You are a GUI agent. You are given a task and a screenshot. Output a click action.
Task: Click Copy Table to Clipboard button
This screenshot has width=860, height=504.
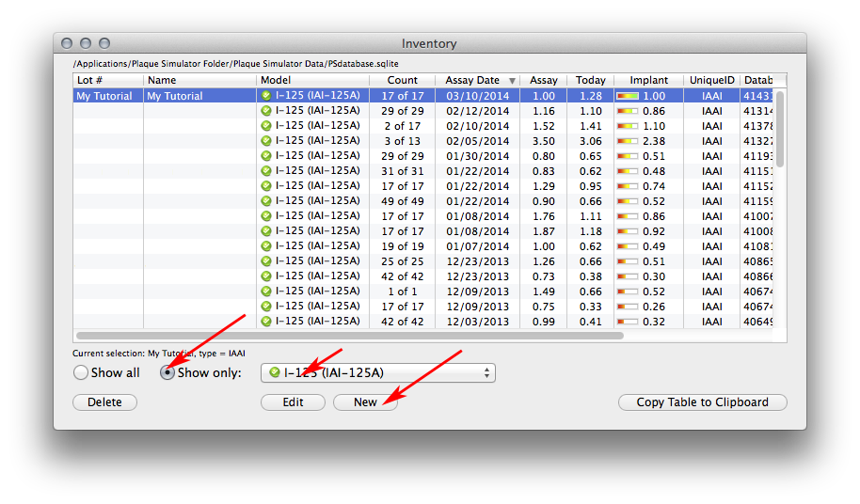(x=702, y=402)
